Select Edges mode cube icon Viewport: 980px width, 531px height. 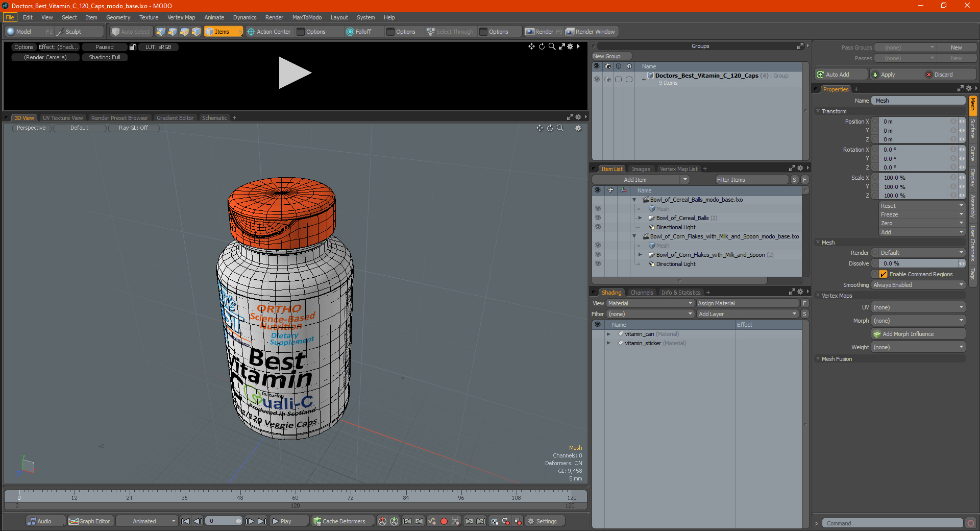pyautogui.click(x=173, y=32)
